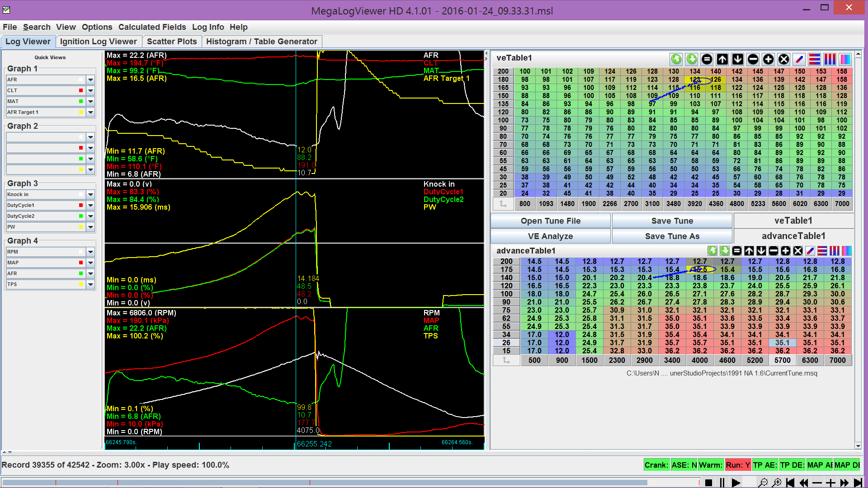Click veTable1 vertical interpolate icon

coord(830,59)
